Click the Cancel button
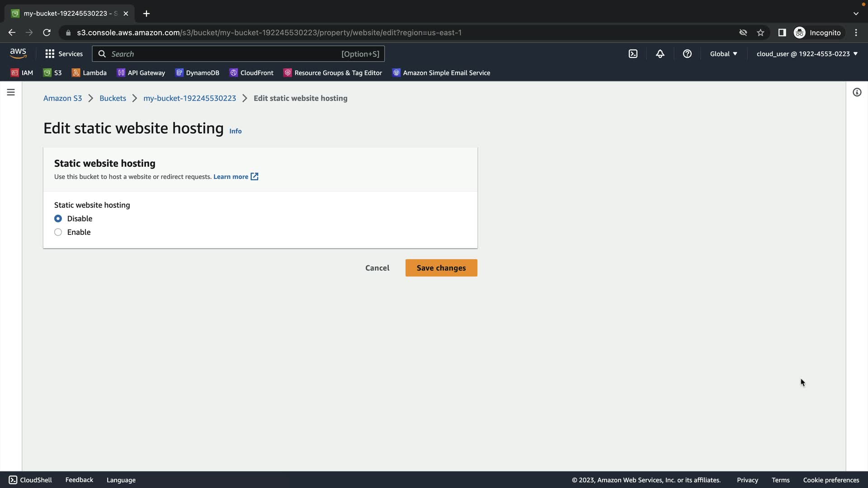This screenshot has width=868, height=488. point(377,268)
